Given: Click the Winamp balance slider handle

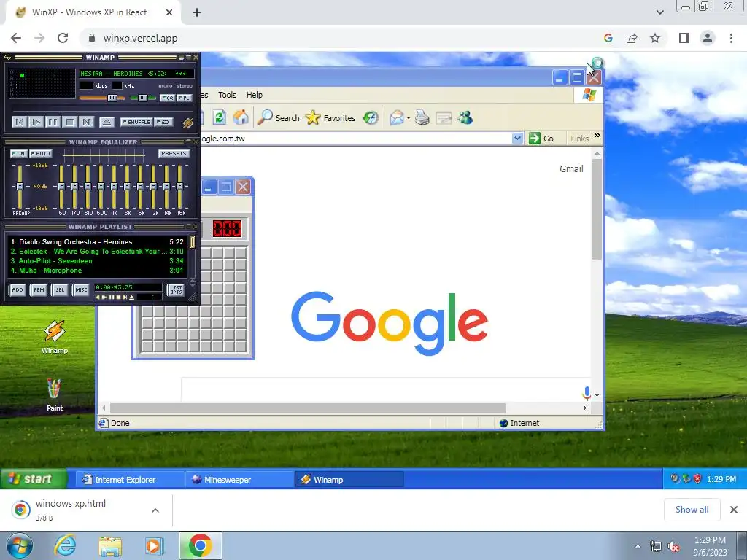Looking at the screenshot, I should click(x=142, y=98).
